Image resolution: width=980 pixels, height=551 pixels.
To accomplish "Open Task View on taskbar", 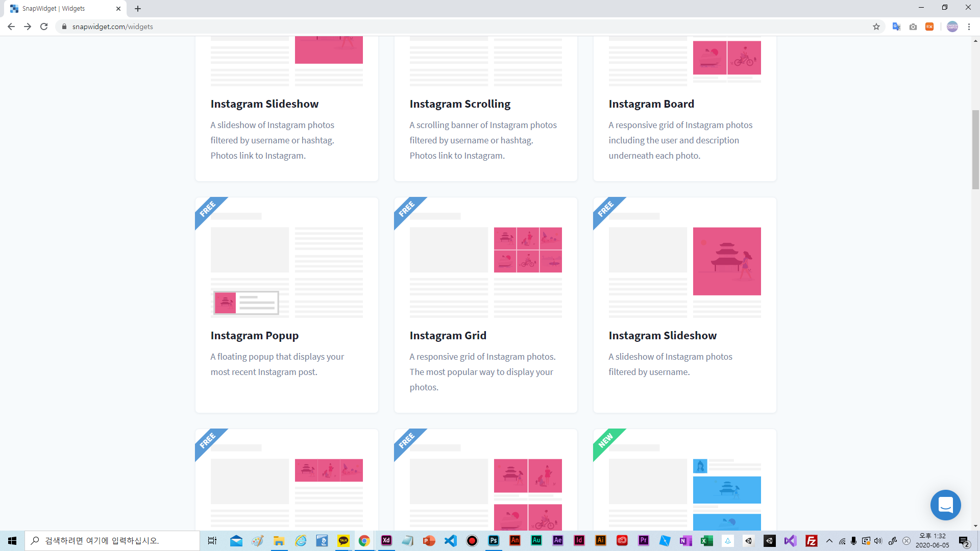I will 212,541.
